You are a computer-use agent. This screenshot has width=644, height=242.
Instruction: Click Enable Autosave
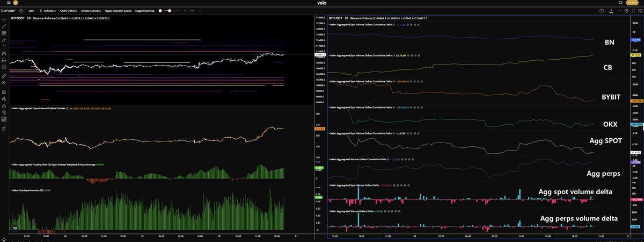click(91, 11)
